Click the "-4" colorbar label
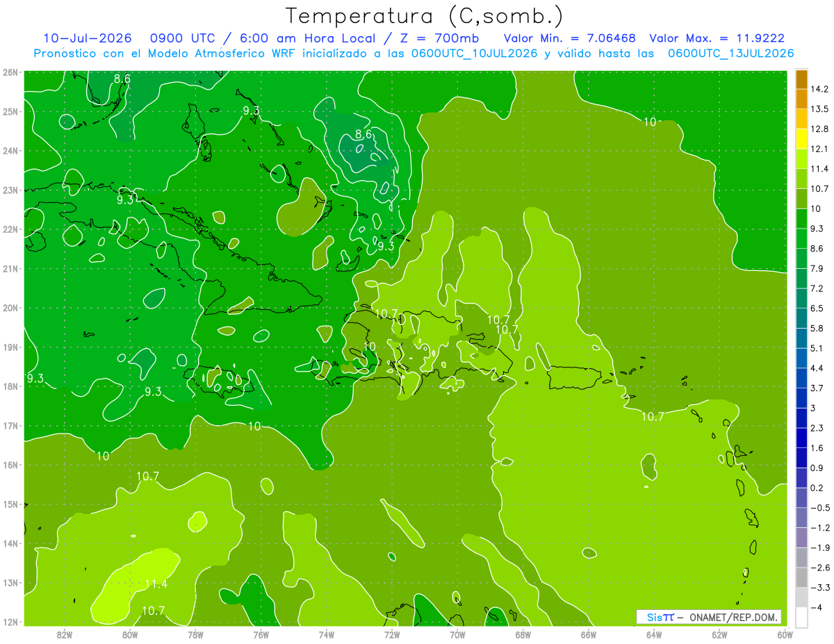Viewport: 834px width, 644px height. point(817,608)
